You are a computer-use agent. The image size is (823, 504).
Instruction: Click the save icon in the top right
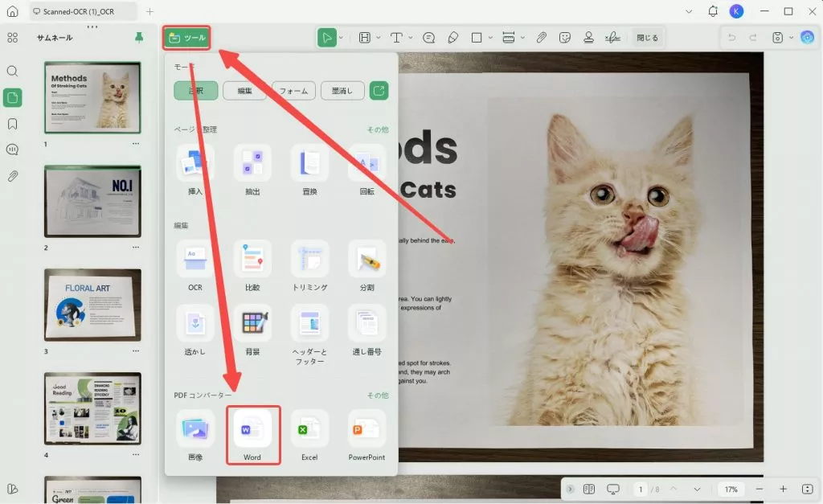tap(777, 38)
